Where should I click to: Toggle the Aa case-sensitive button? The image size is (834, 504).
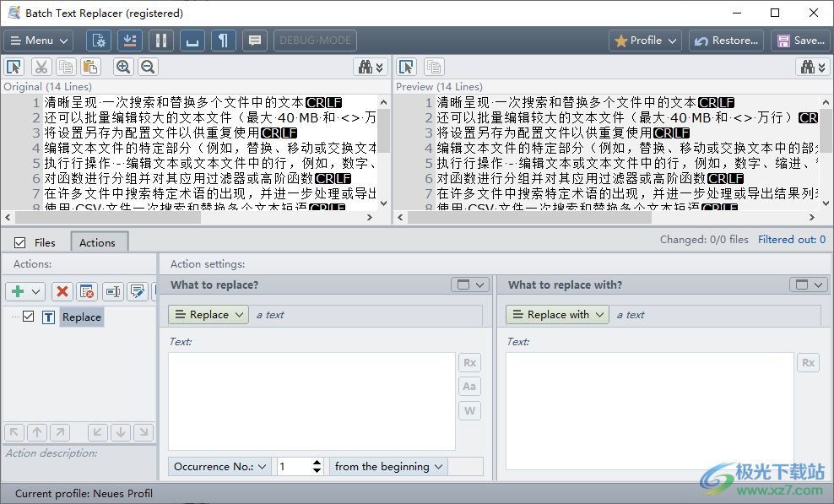[x=469, y=387]
